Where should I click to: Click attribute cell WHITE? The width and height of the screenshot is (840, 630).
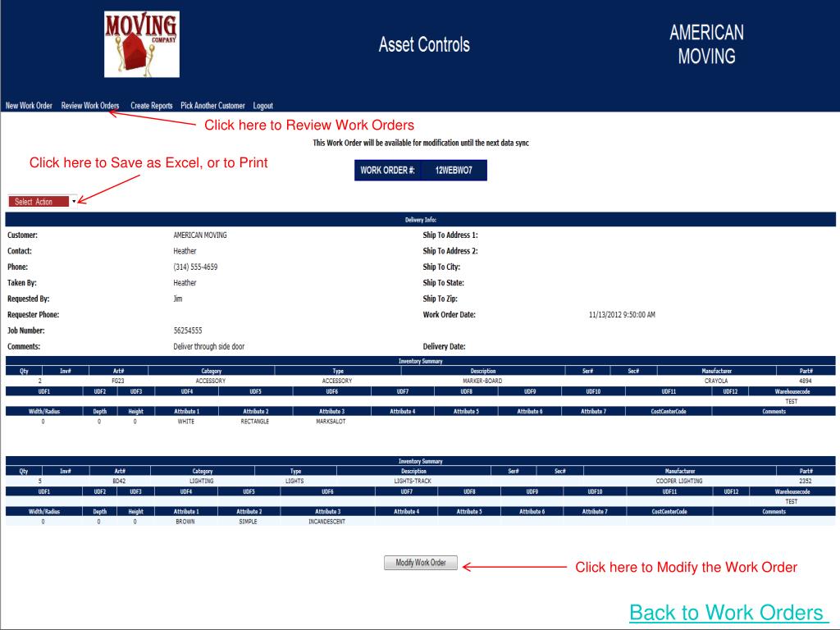186,422
